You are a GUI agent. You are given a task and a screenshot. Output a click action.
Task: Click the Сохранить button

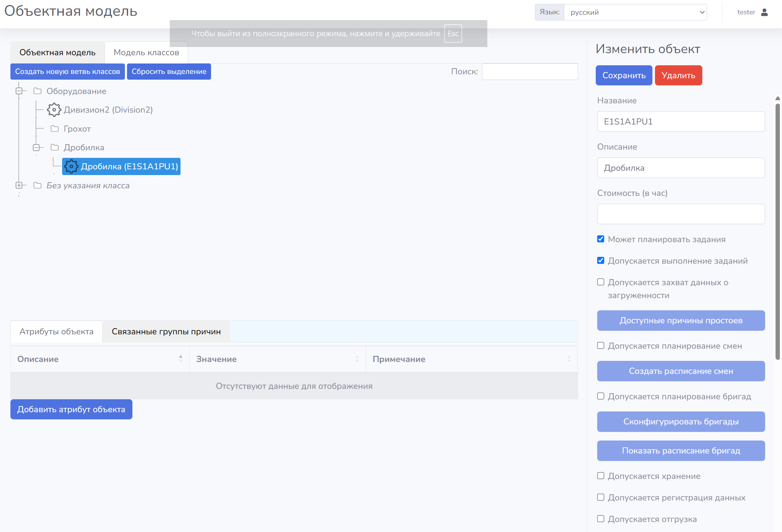pyautogui.click(x=624, y=75)
